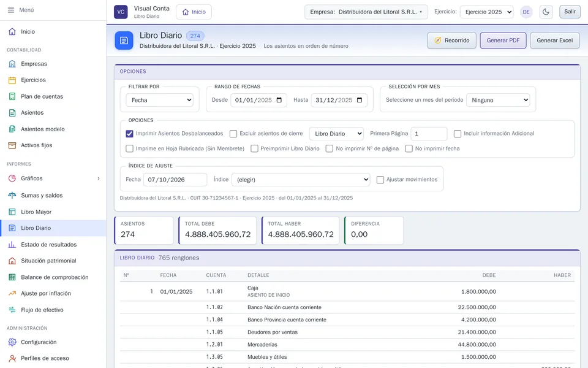
Task: Click the Generar PDF button
Action: tap(503, 40)
